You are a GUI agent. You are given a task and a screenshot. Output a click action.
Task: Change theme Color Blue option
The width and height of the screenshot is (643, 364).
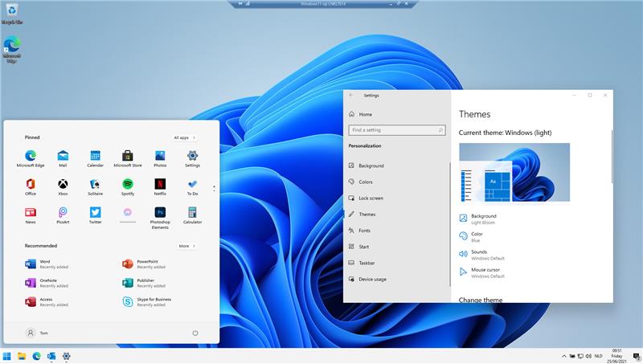tap(471, 236)
